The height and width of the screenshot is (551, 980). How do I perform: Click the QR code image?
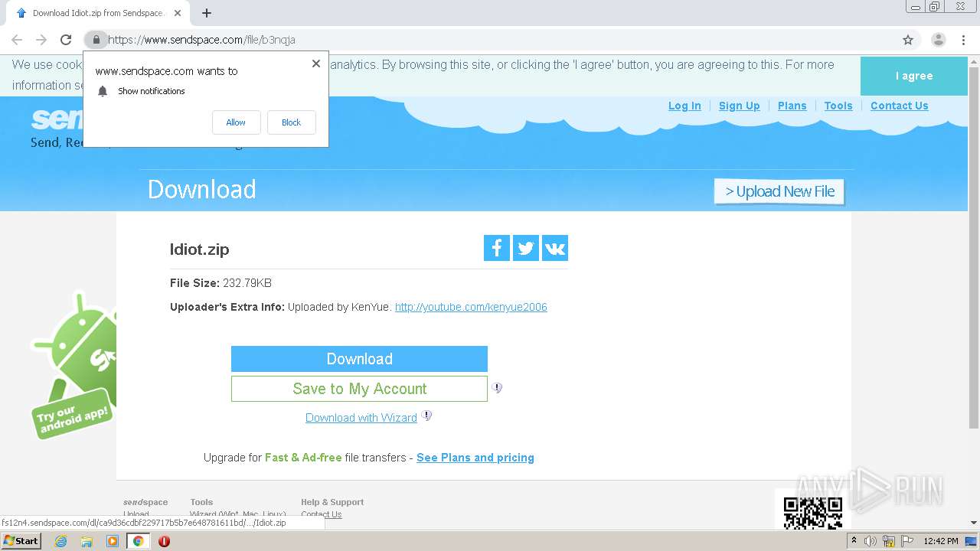(x=812, y=513)
